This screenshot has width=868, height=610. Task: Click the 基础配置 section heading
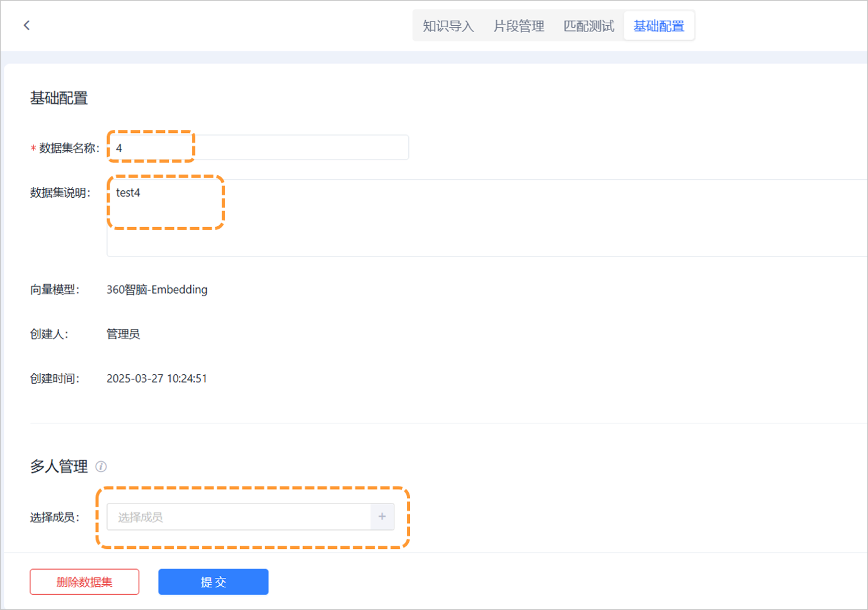(x=59, y=98)
